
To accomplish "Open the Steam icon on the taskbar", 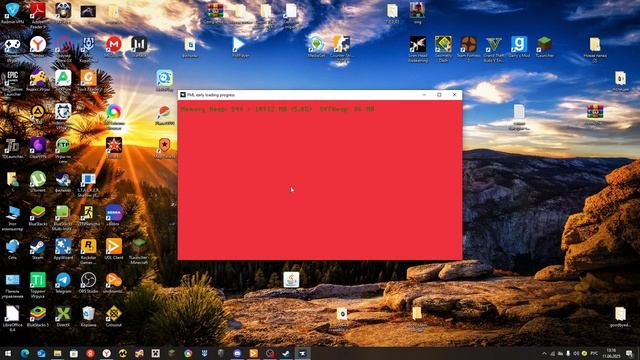I will pos(286,353).
